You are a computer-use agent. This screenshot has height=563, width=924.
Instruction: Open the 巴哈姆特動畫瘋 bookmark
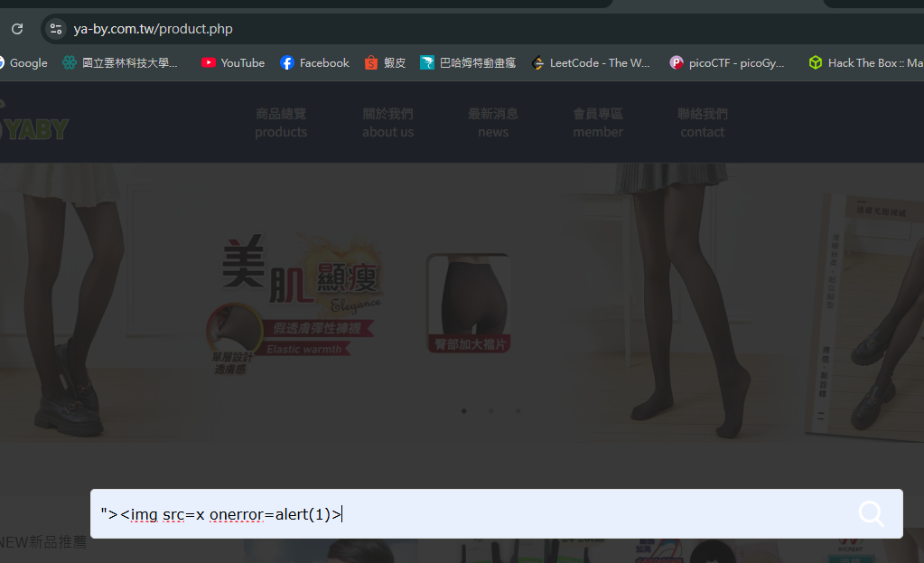point(468,63)
